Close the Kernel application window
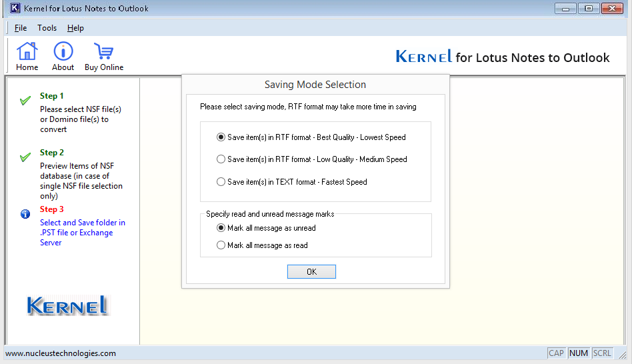This screenshot has width=632, height=364. coord(612,9)
